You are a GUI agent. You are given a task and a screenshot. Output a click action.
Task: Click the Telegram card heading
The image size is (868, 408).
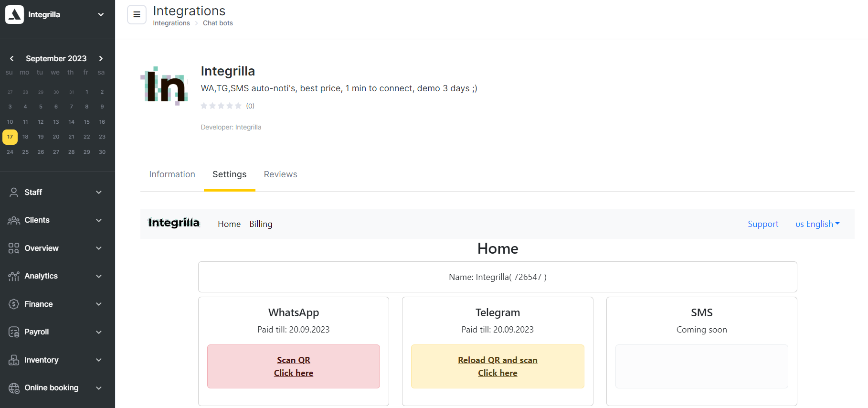pos(498,312)
